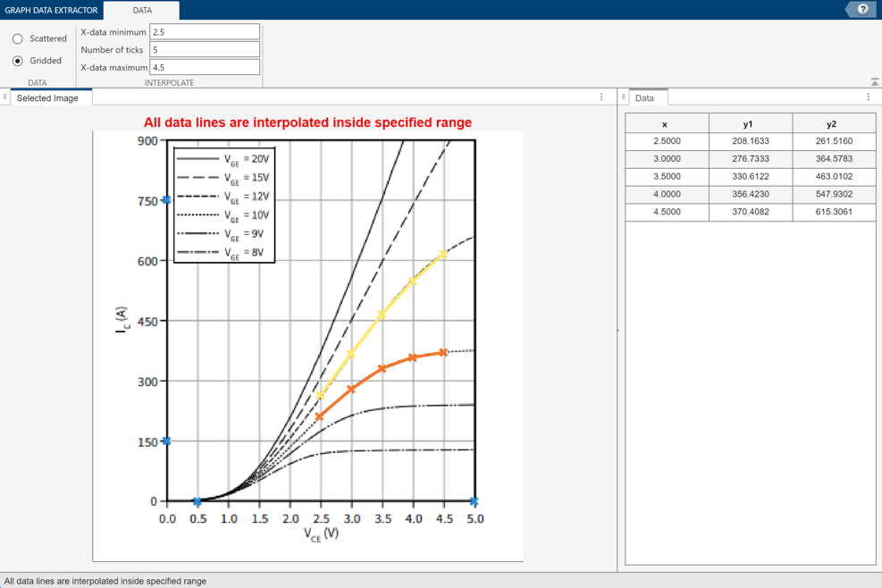
Task: Select the Gridded radio button
Action: click(x=18, y=61)
